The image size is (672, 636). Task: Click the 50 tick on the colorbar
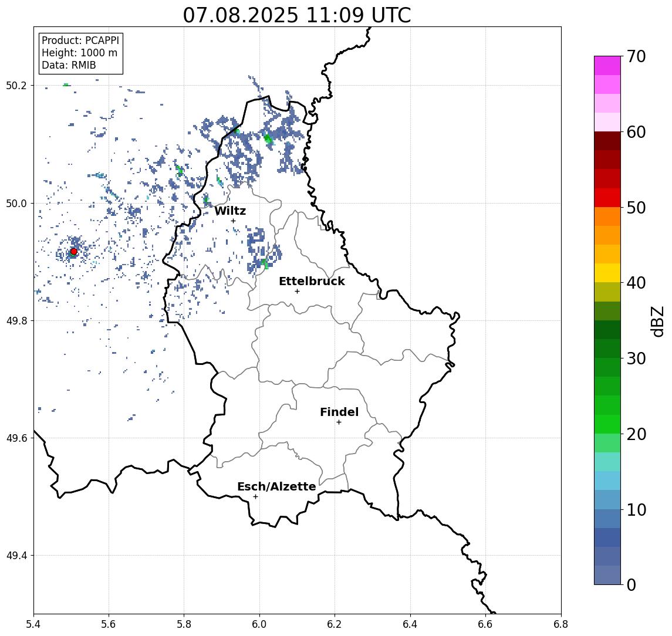point(636,208)
